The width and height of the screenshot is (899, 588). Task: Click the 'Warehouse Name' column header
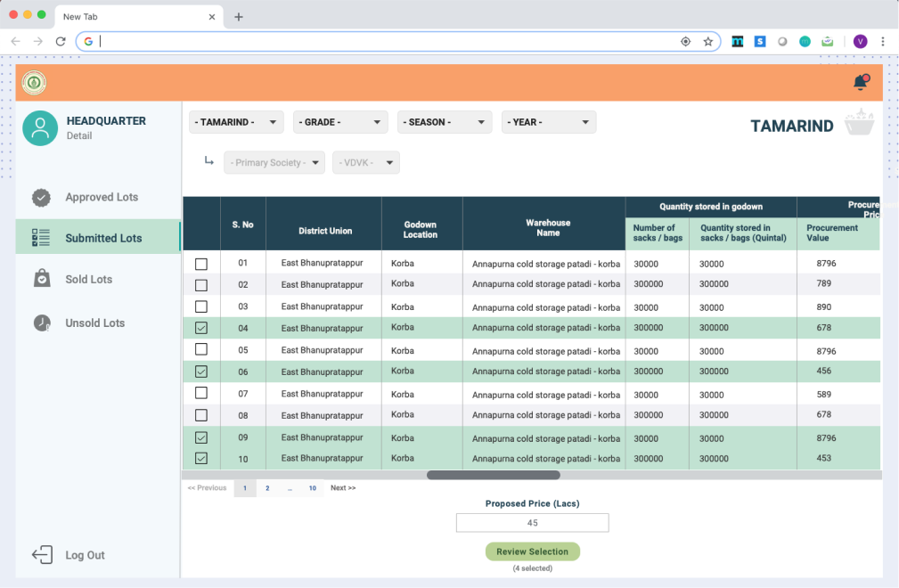pyautogui.click(x=548, y=227)
